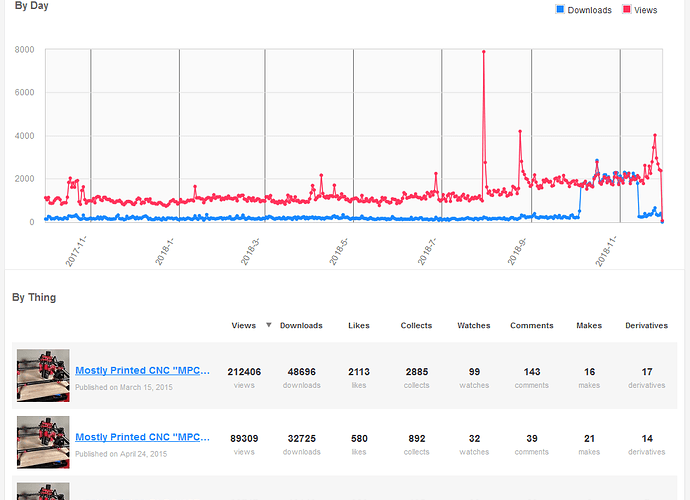Click the 2885 collects value
690x500 pixels.
(417, 372)
